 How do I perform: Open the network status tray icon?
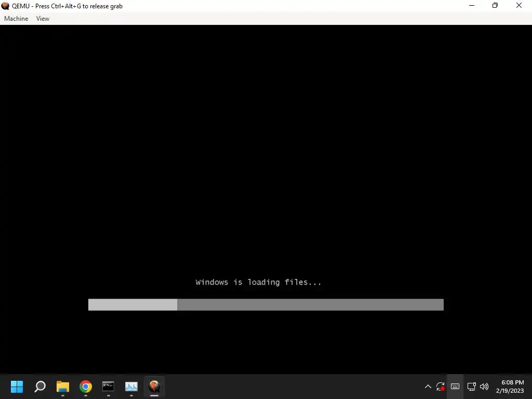click(471, 387)
